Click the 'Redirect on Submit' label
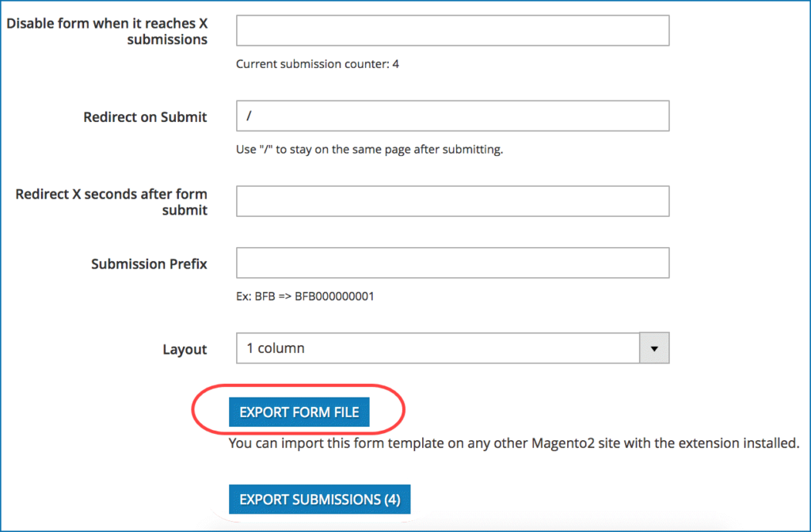811x532 pixels. [145, 117]
